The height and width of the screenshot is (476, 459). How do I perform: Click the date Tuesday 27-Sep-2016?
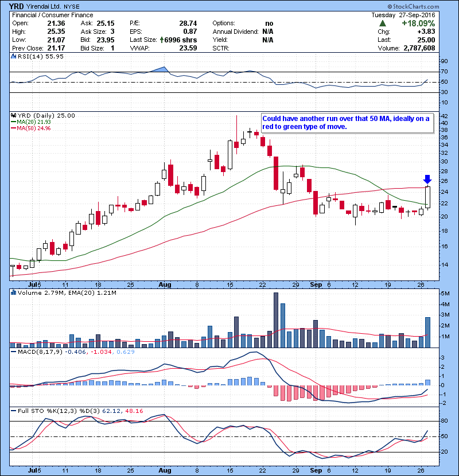click(403, 15)
